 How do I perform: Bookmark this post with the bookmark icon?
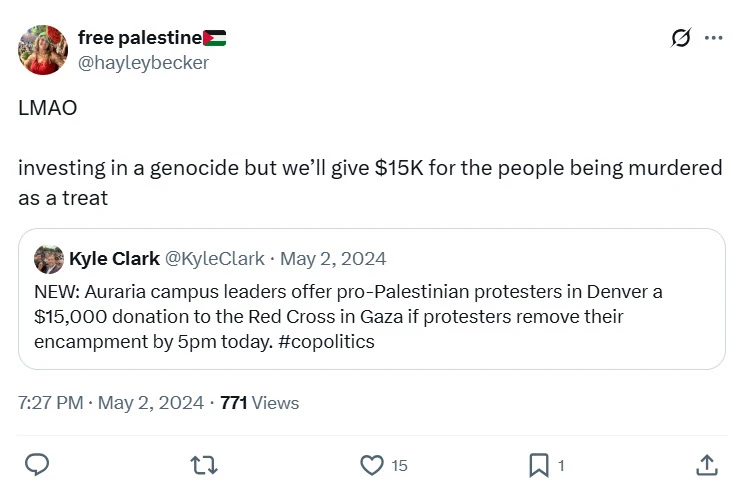click(x=539, y=464)
